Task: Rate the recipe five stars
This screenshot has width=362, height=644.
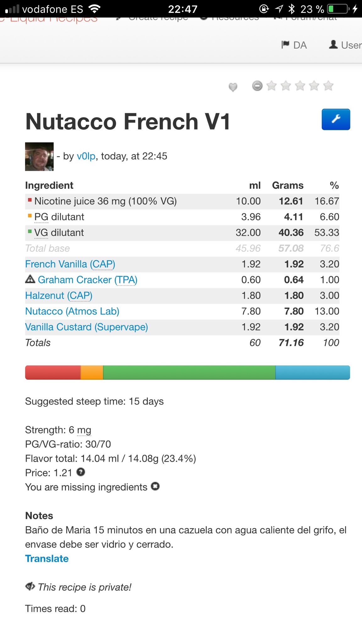Action: point(329,86)
